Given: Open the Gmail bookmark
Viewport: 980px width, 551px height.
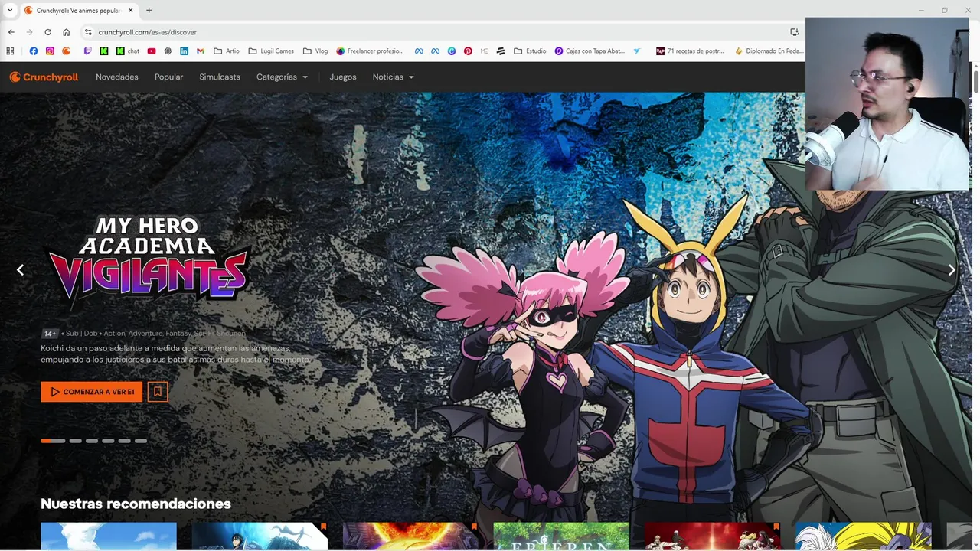Looking at the screenshot, I should pos(201,51).
